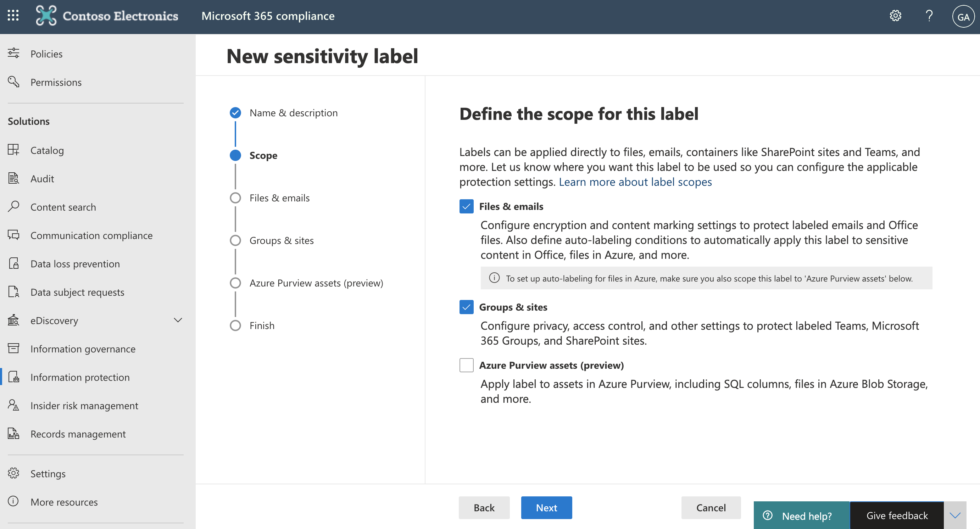Click the Next button
Viewport: 980px width, 529px height.
(546, 507)
